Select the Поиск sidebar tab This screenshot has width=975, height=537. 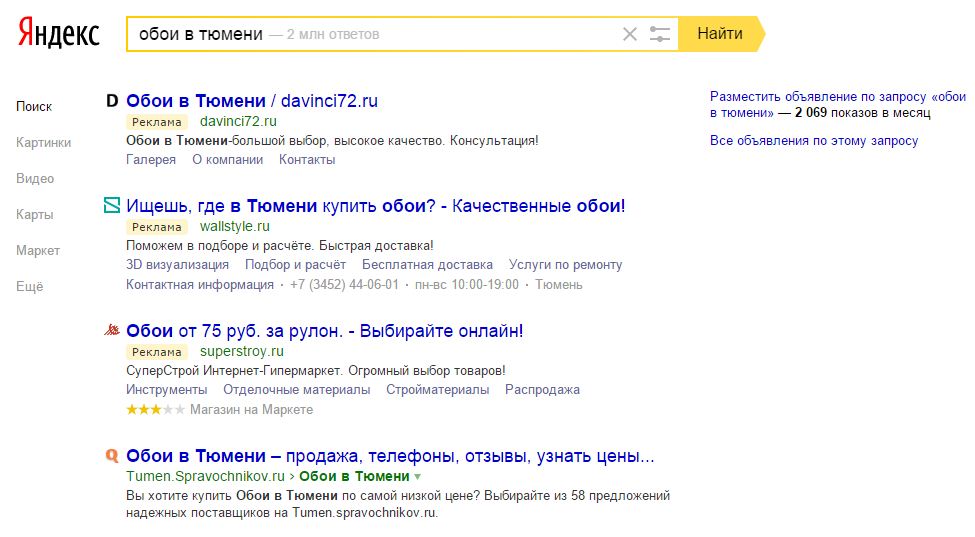[x=34, y=106]
